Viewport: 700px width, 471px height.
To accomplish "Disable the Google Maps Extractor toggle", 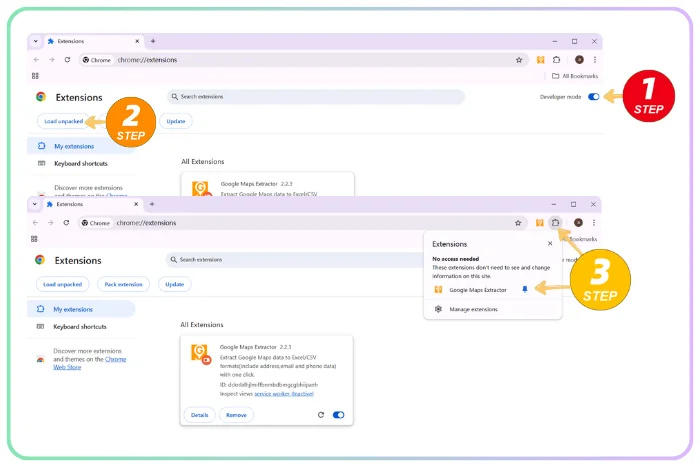I will 338,414.
